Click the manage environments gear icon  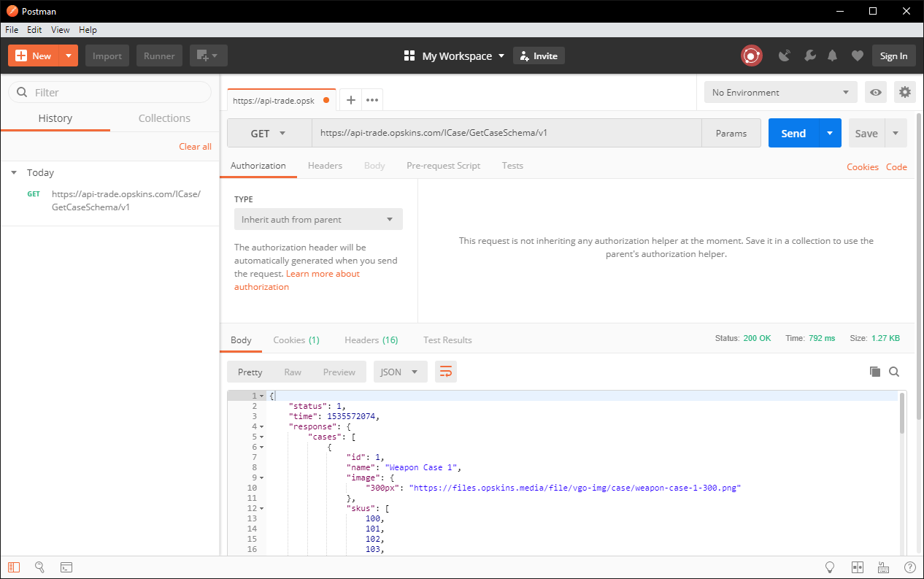pos(904,92)
